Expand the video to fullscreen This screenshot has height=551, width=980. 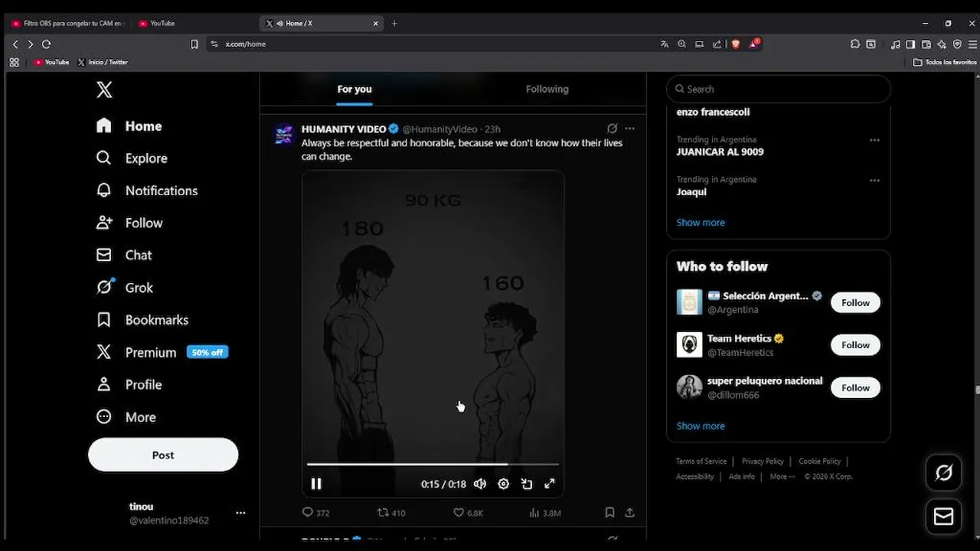pos(550,484)
